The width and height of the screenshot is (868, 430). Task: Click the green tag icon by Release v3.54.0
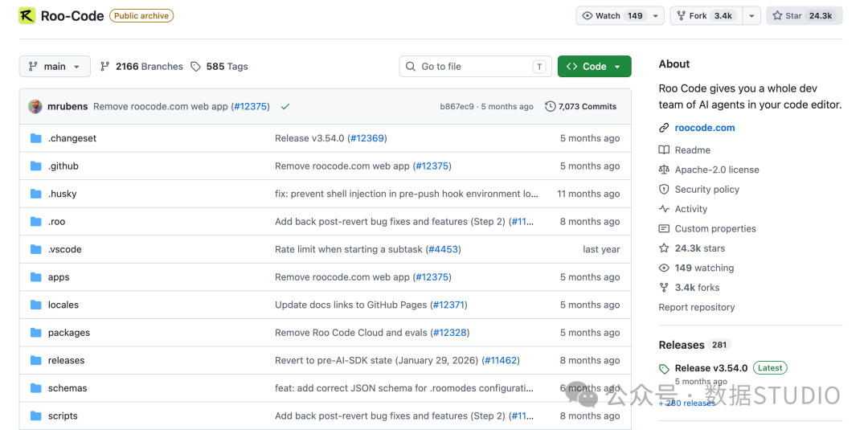click(x=664, y=369)
